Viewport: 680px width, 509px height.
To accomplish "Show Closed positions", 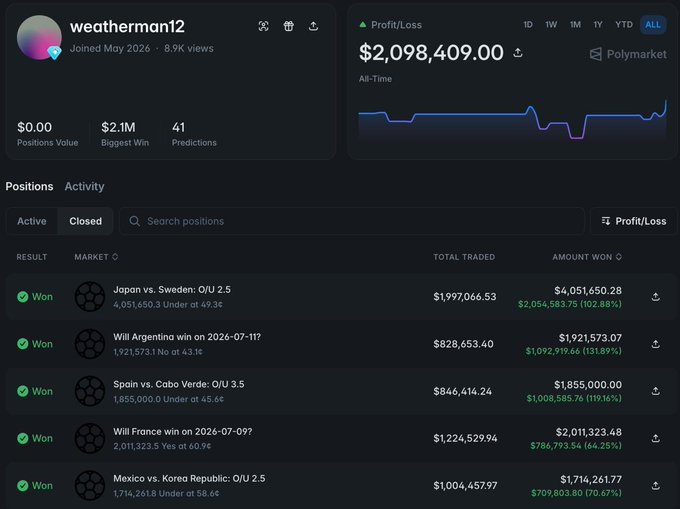I will (x=85, y=221).
